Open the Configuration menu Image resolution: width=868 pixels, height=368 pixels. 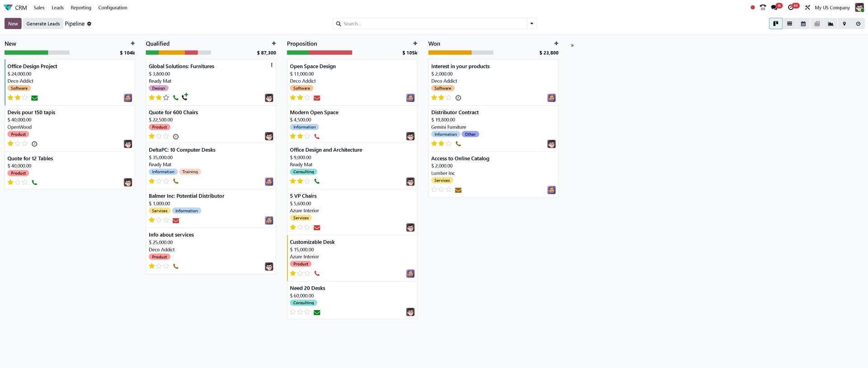click(x=113, y=8)
